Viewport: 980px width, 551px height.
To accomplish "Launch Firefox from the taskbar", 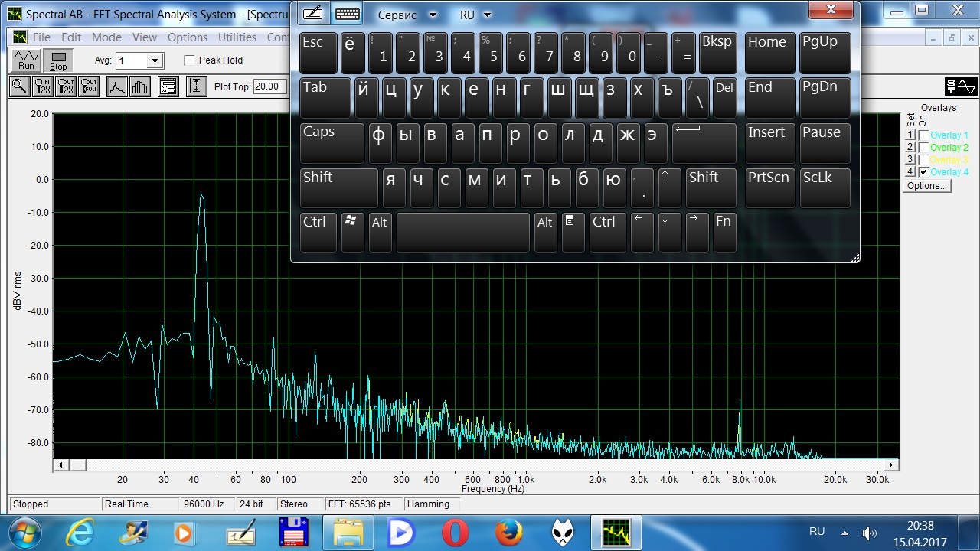I will tap(509, 533).
